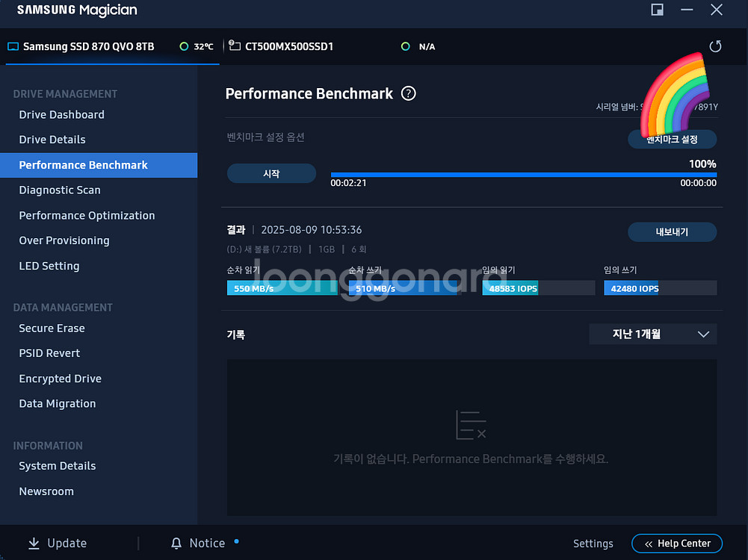Click the remaining time 00:00:00
Image resolution: width=748 pixels, height=560 pixels.
[x=699, y=183]
